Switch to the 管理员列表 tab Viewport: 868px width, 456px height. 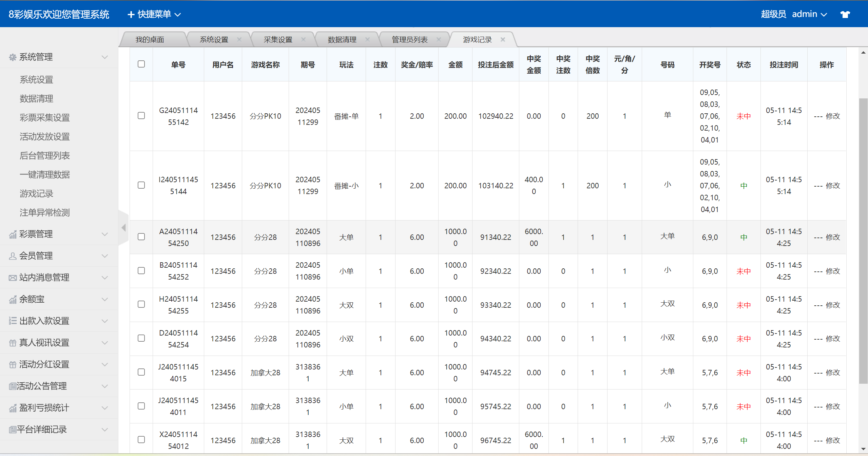point(409,40)
